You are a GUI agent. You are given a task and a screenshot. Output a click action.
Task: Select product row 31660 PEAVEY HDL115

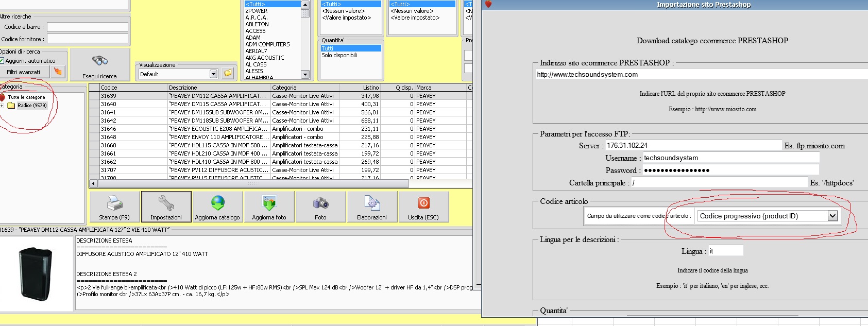click(x=281, y=145)
